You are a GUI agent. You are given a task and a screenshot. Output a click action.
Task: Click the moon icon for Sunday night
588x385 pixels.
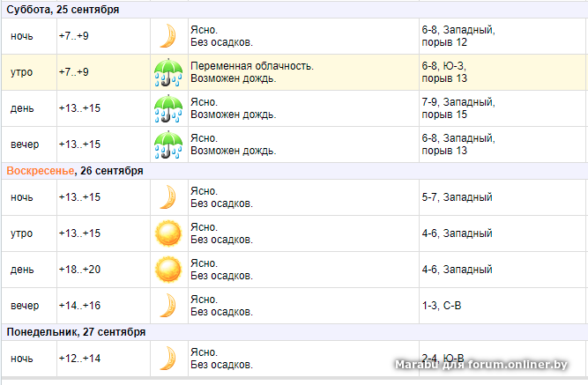coord(168,197)
